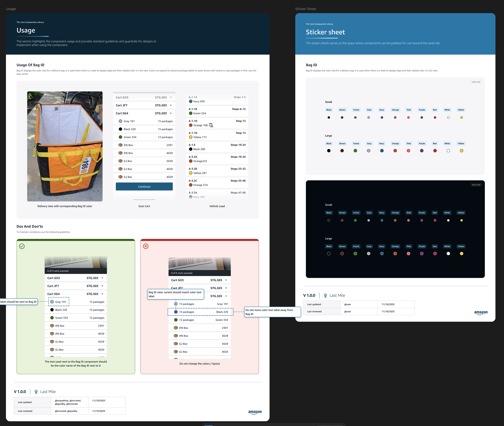Click Last Mile lightbulb icon in Sticker sheet footer
504x426 pixels.
(x=325, y=295)
